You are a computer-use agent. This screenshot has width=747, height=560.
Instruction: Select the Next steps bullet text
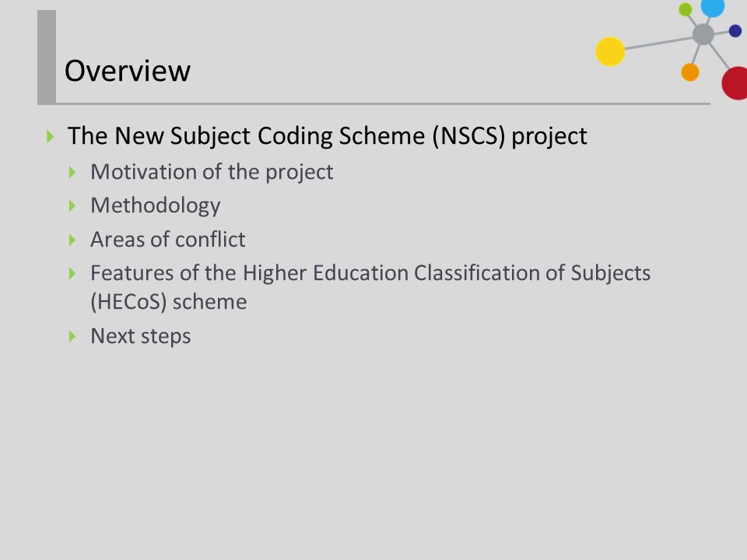(141, 337)
